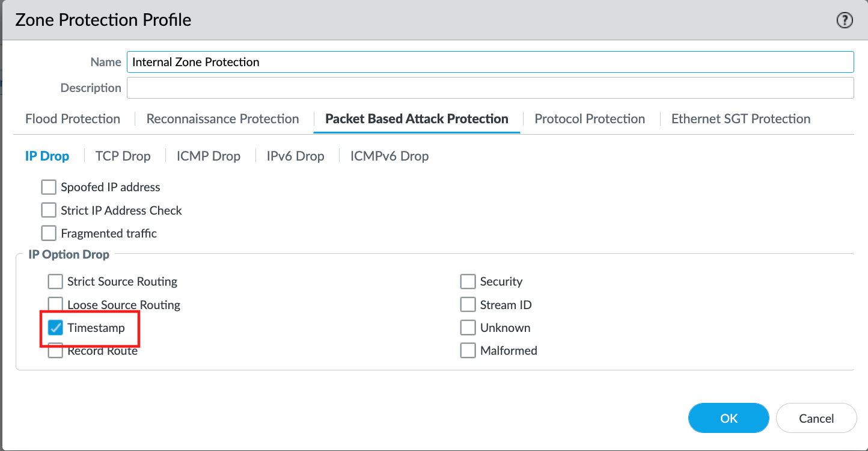Switch to the ICMP Drop settings
868x451 pixels.
[208, 156]
